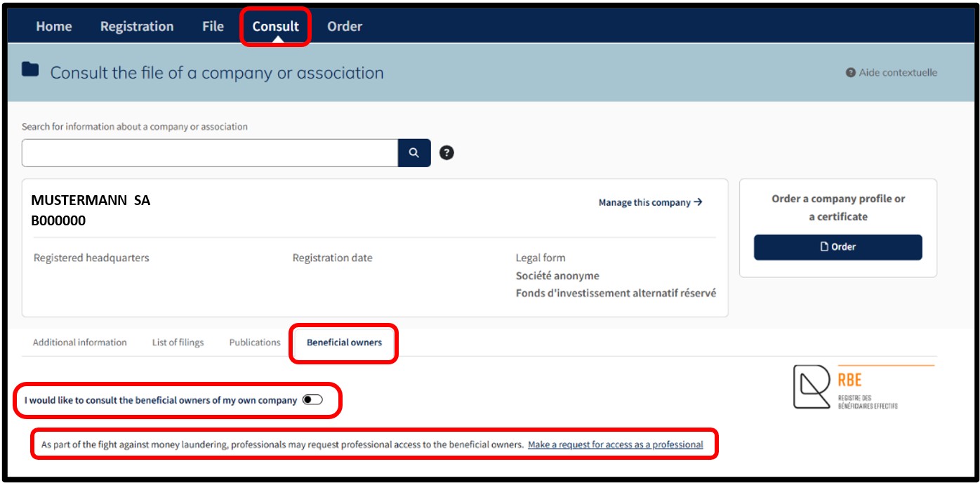This screenshot has height=483, width=980.
Task: Select the Consult menu item
Action: click(276, 27)
